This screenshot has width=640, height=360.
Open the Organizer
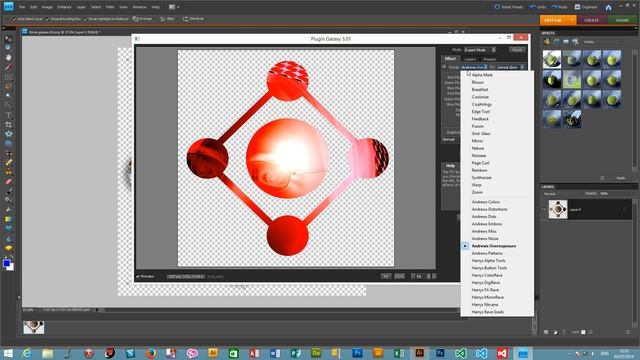(x=586, y=7)
